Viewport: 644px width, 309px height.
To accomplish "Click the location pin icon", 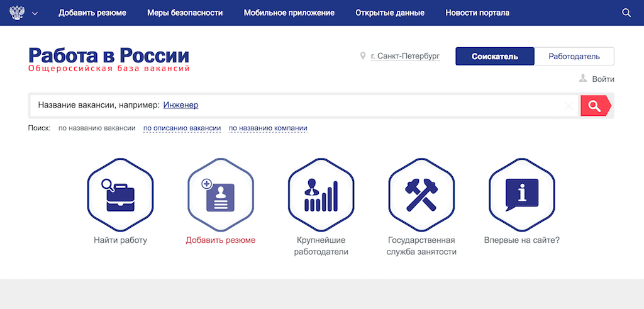I will 363,56.
